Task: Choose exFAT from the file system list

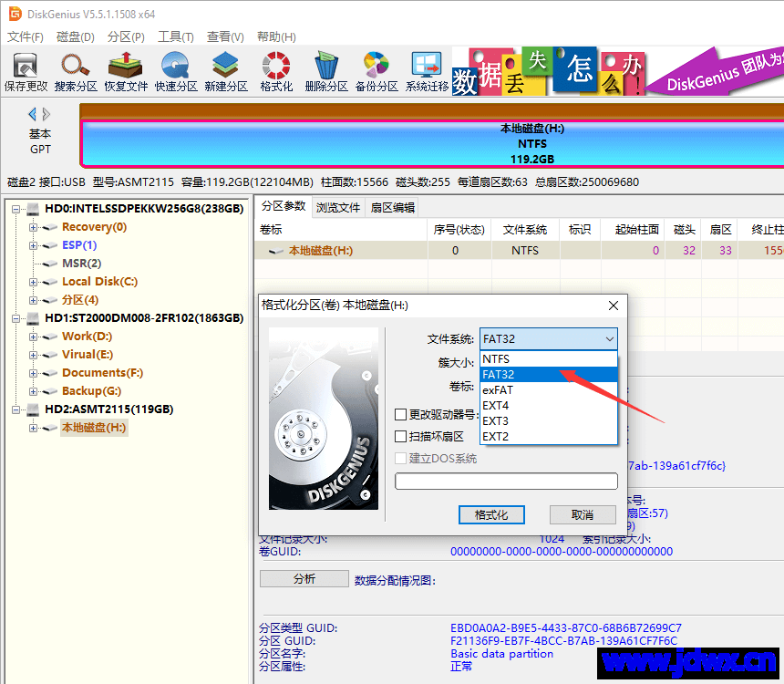Action: (549, 389)
